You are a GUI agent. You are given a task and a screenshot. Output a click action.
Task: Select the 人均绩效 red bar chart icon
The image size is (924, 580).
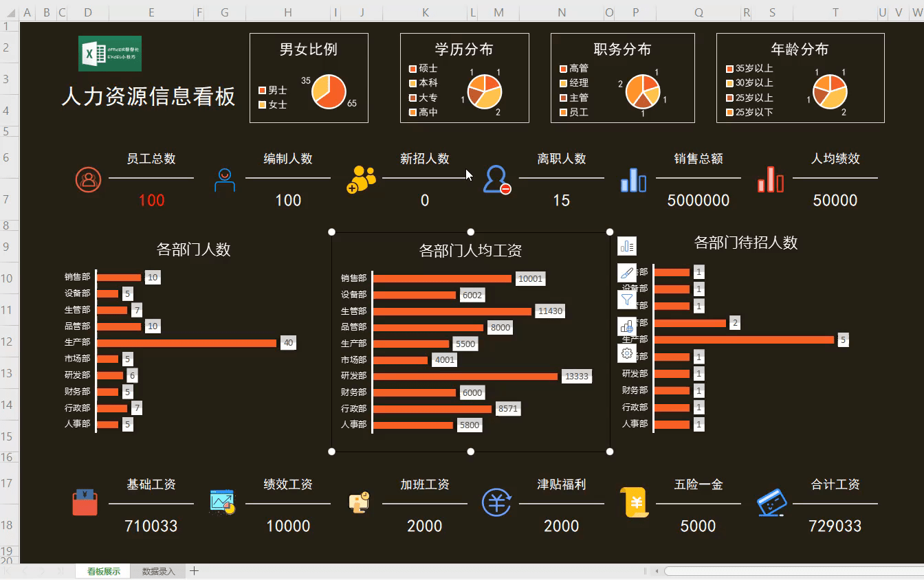[770, 179]
